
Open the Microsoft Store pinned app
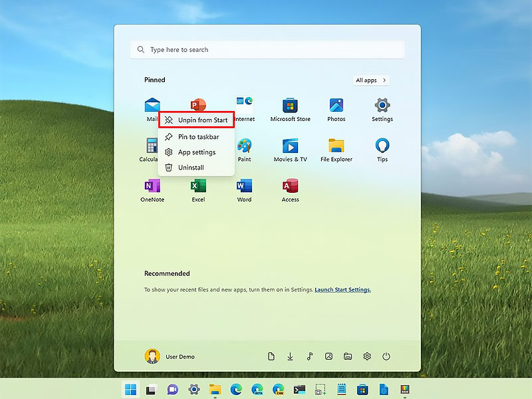click(x=290, y=110)
